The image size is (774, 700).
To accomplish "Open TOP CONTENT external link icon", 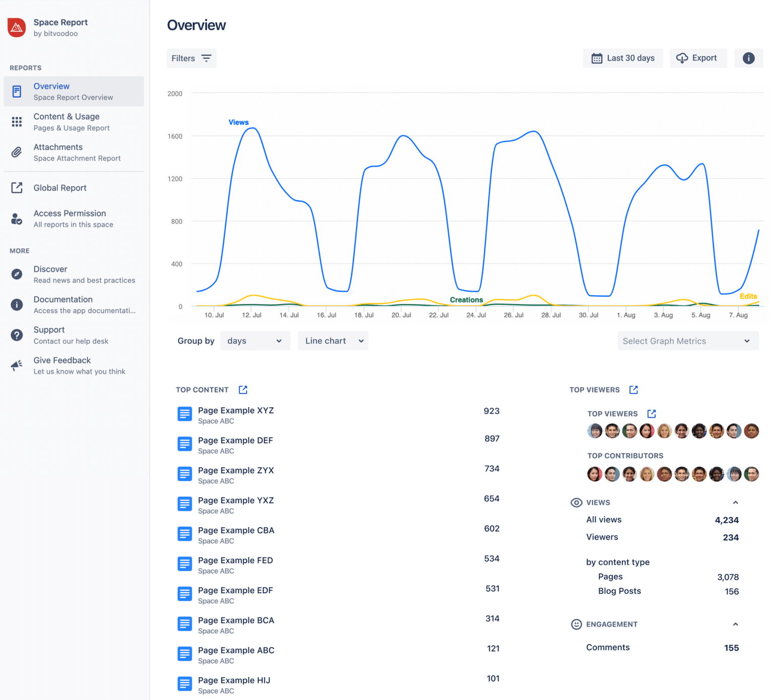I will 243,389.
